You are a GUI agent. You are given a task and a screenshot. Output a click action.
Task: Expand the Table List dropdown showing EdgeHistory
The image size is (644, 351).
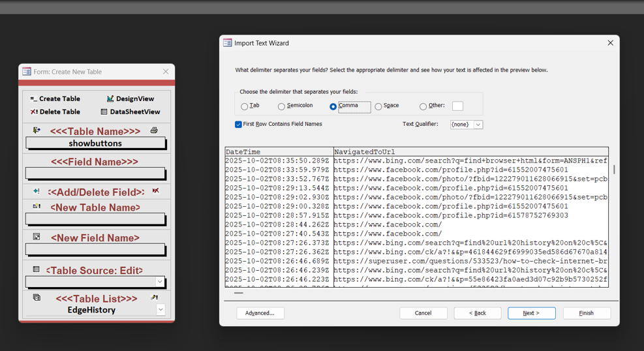(x=161, y=309)
